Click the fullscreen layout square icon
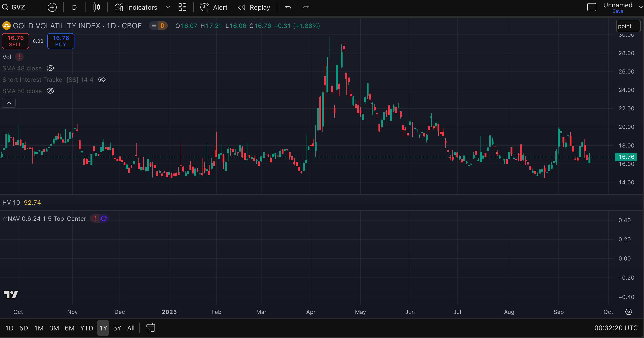 coord(592,7)
